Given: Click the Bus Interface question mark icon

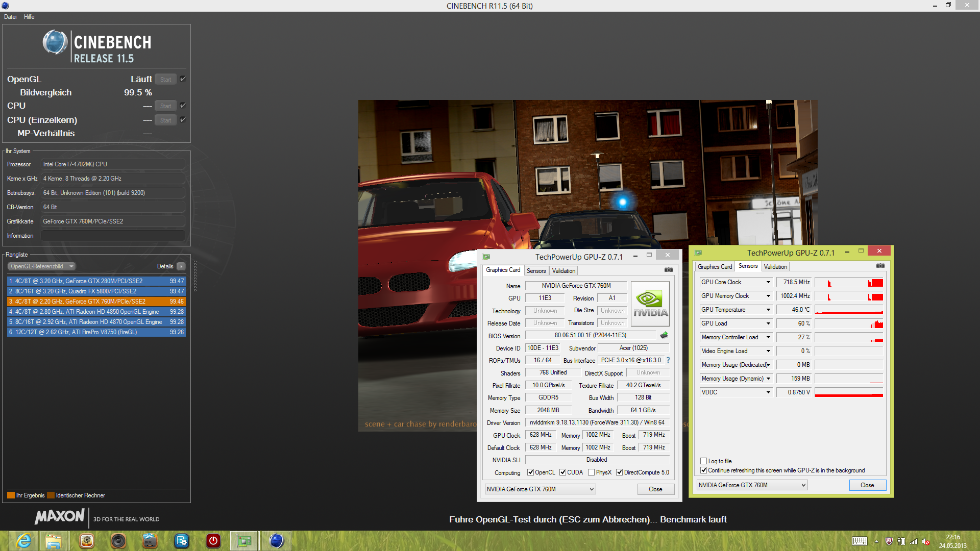Looking at the screenshot, I should point(668,360).
